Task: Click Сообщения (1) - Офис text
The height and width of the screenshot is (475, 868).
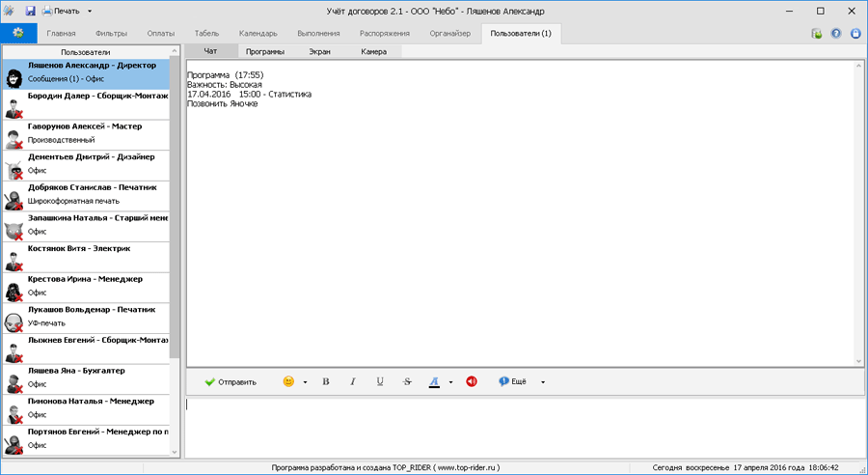Action: [x=66, y=79]
